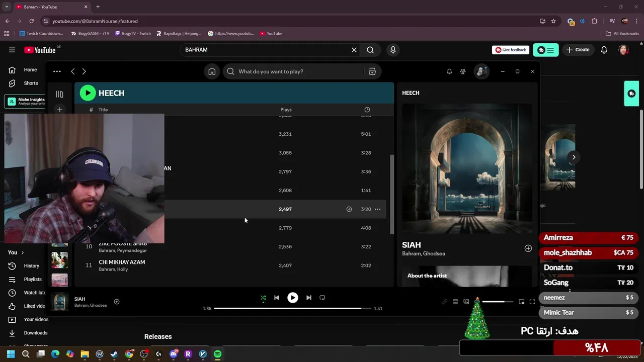Start YouTube voice search microphone
644x362 pixels.
click(x=393, y=50)
